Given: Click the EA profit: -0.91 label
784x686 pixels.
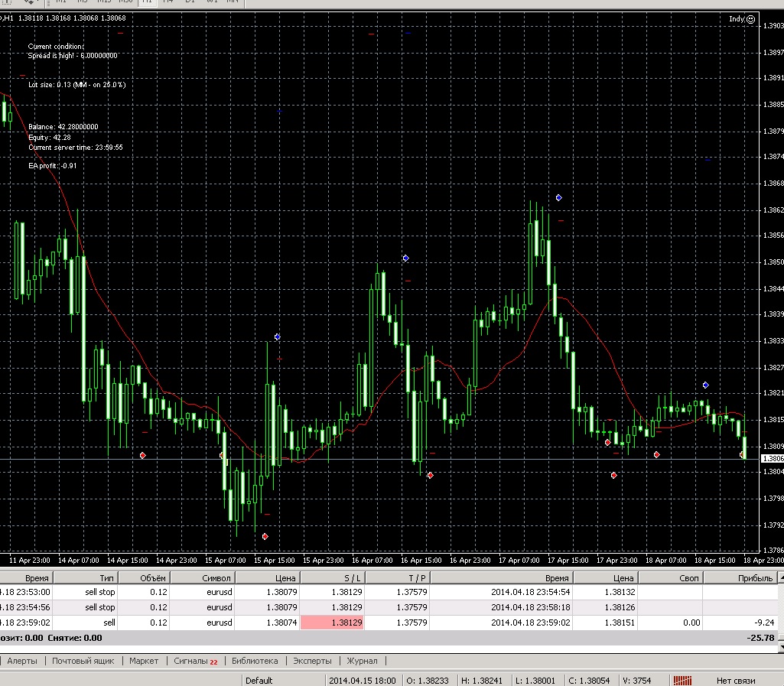Looking at the screenshot, I should pos(53,165).
